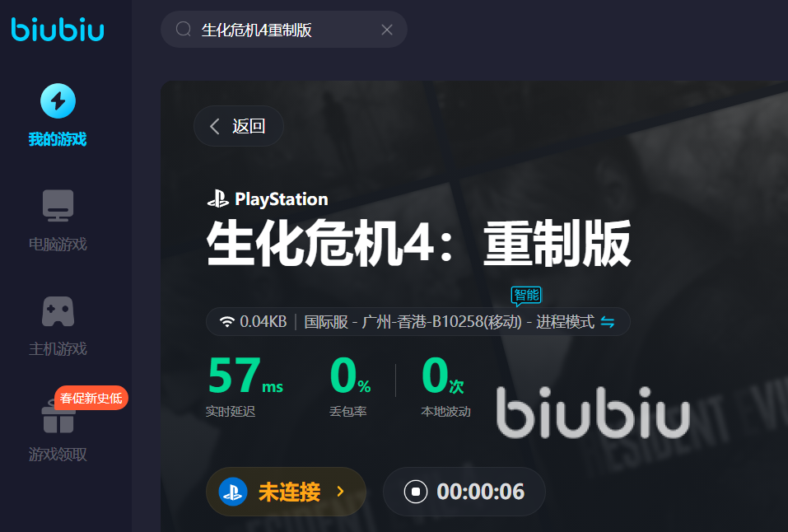The width and height of the screenshot is (788, 532).
Task: Open the server node selection bar
Action: 418,322
